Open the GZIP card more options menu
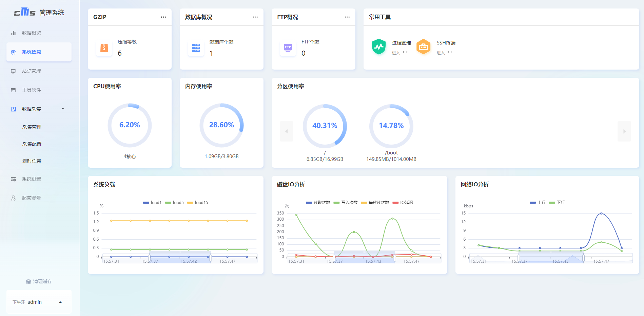 coord(163,17)
